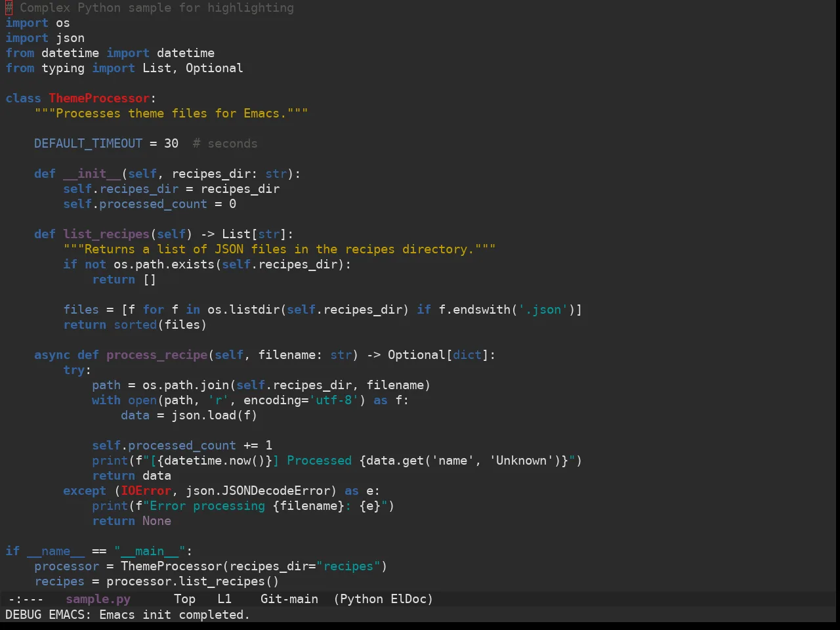Viewport: 840px width, 630px height.
Task: Click 'data = json.load(f)' line
Action: (189, 415)
